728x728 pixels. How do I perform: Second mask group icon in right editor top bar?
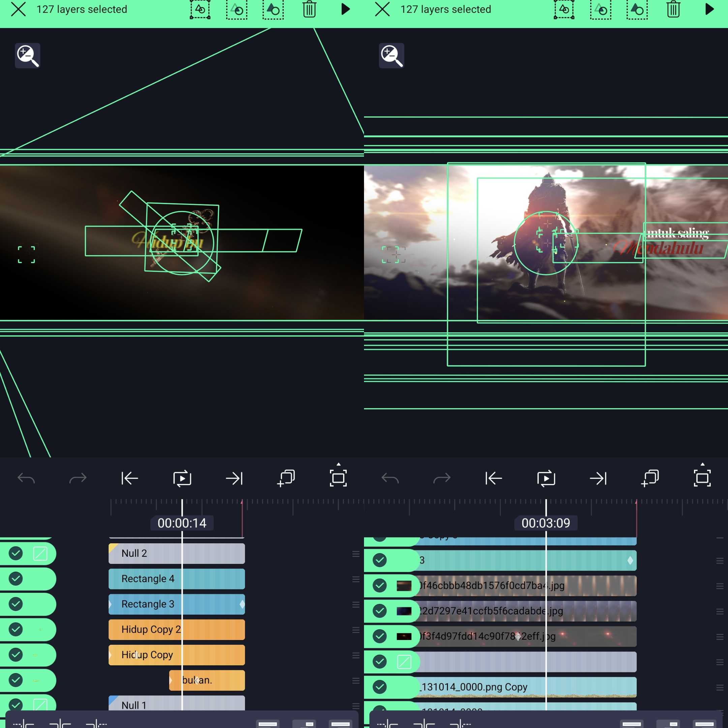pyautogui.click(x=601, y=9)
